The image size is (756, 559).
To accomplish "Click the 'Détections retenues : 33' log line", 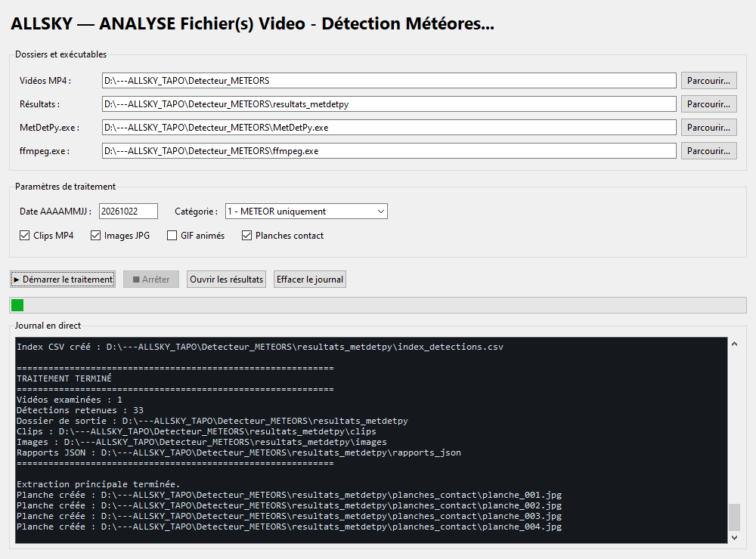I will tap(80, 411).
